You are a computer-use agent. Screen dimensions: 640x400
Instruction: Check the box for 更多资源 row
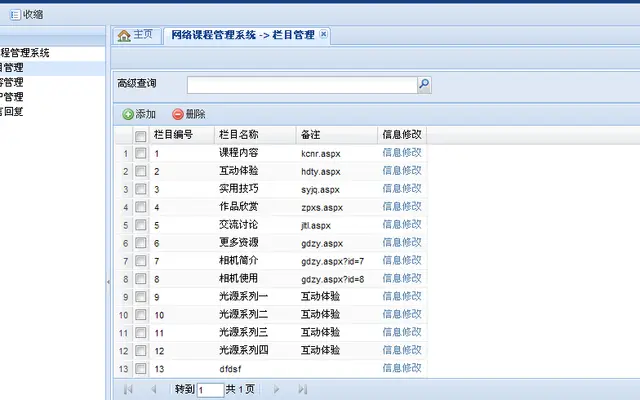(x=140, y=243)
